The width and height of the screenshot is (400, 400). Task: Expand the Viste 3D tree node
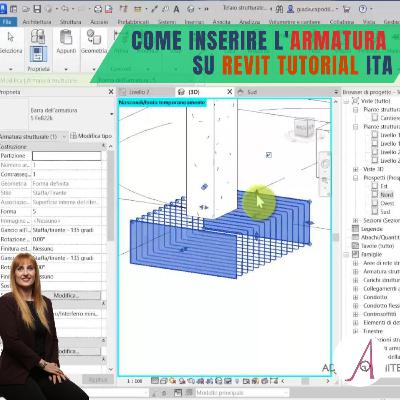tap(356, 169)
